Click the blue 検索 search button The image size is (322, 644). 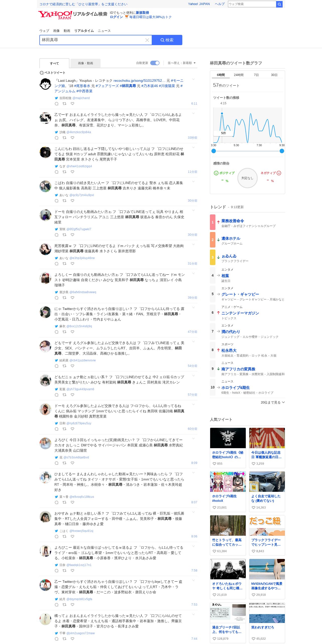pos(167,40)
